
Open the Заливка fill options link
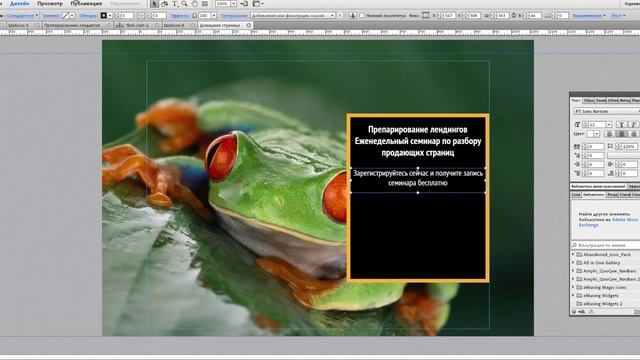coord(51,16)
